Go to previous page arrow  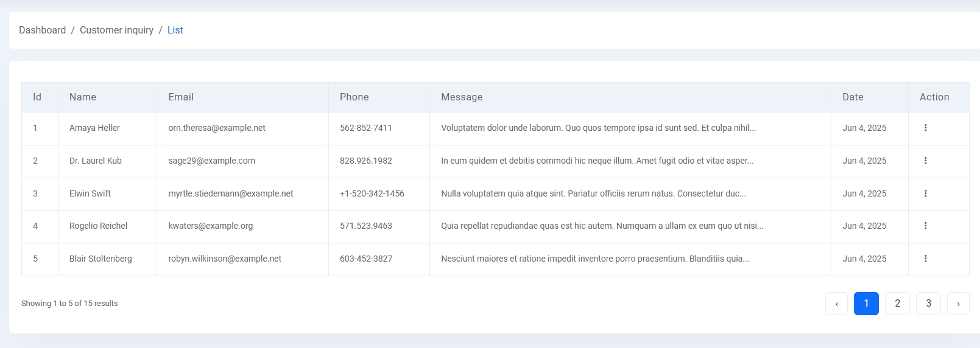pos(836,304)
